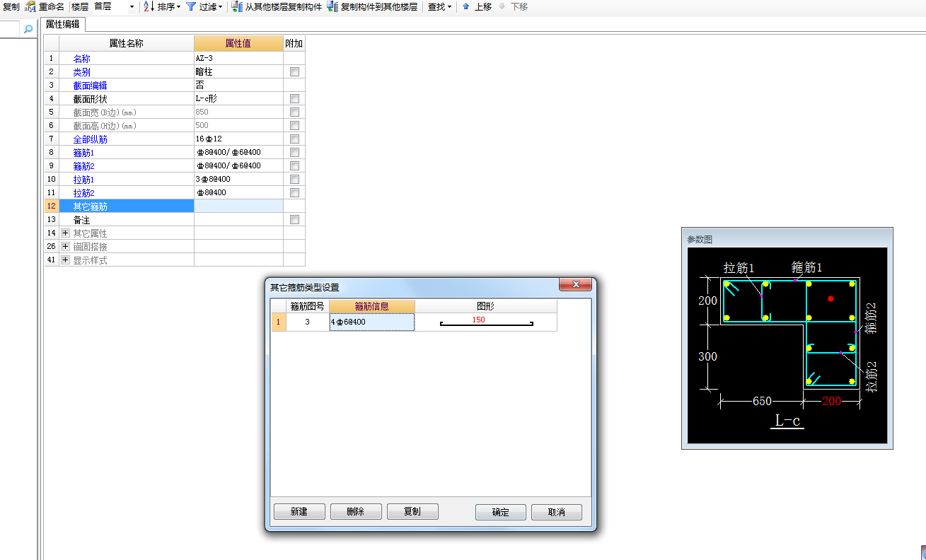
Task: Click the 箍筋图号 cell value 3
Action: (x=308, y=322)
